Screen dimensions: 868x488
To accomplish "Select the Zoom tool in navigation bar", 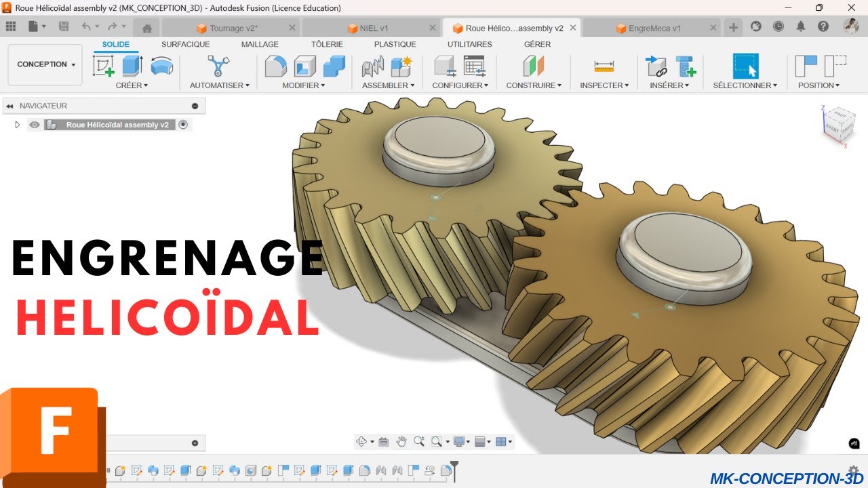I will (419, 442).
